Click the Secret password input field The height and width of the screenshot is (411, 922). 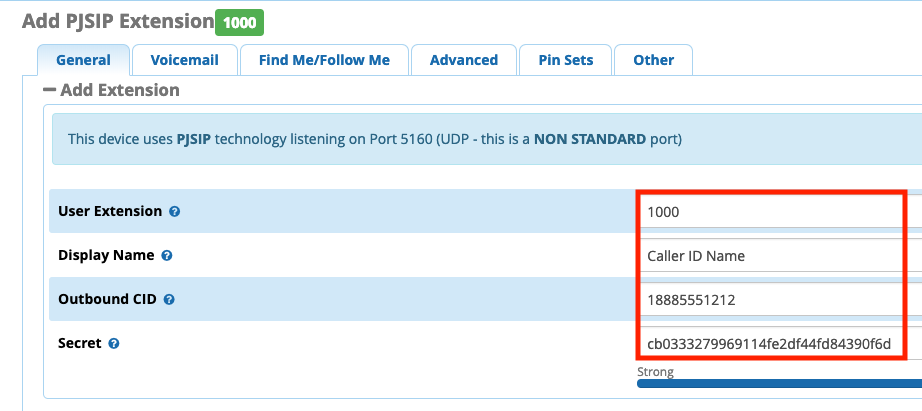[780, 343]
